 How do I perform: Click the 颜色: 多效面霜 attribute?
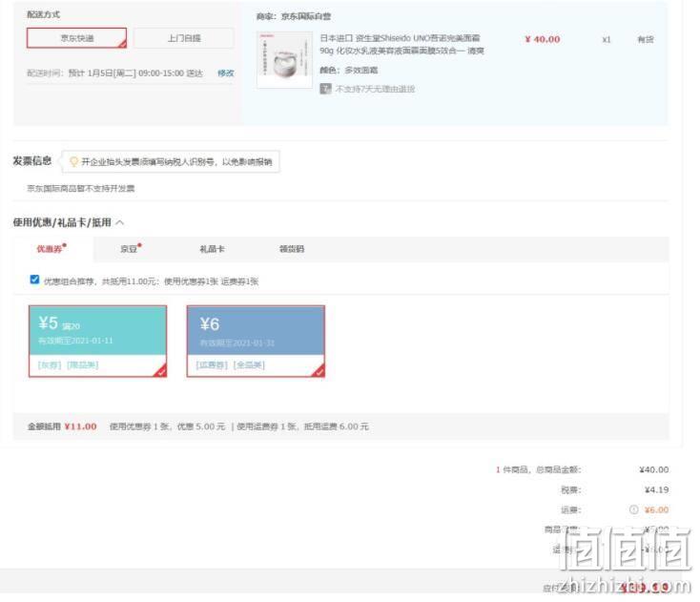(x=349, y=70)
